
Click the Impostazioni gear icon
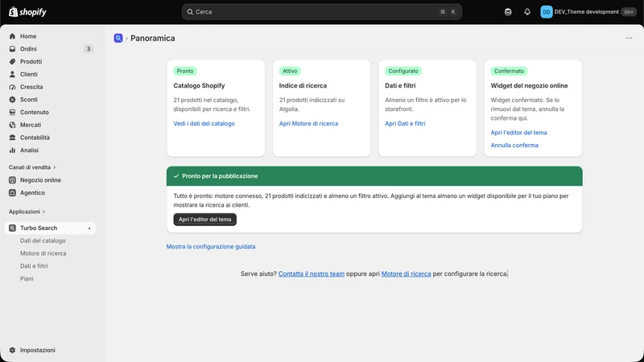pos(12,350)
